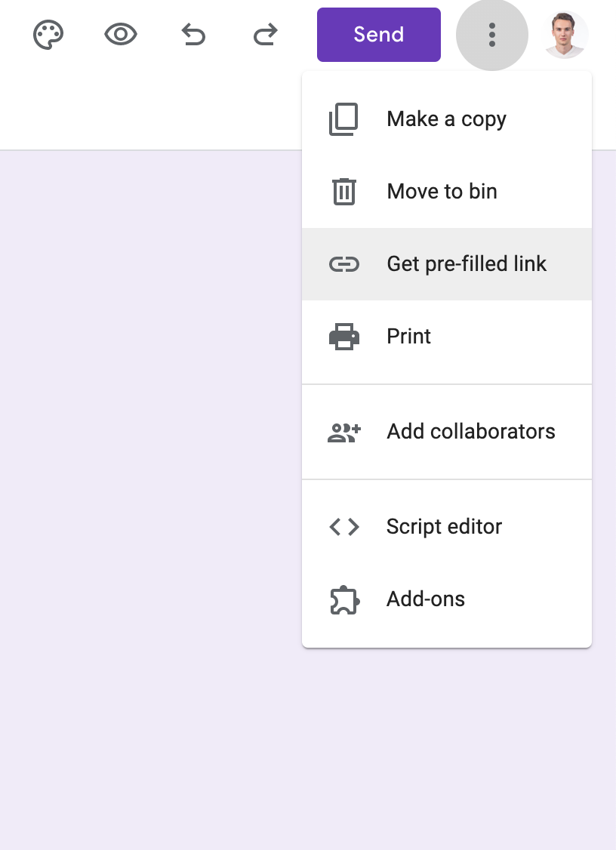Undo the last change with the arrow icon
Viewport: 616px width, 850px height.
193,35
